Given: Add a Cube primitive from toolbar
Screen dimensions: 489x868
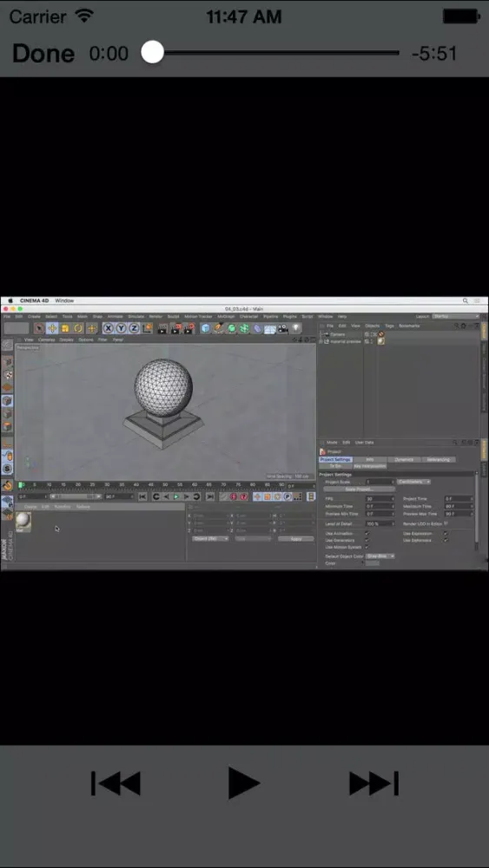Looking at the screenshot, I should [x=206, y=329].
